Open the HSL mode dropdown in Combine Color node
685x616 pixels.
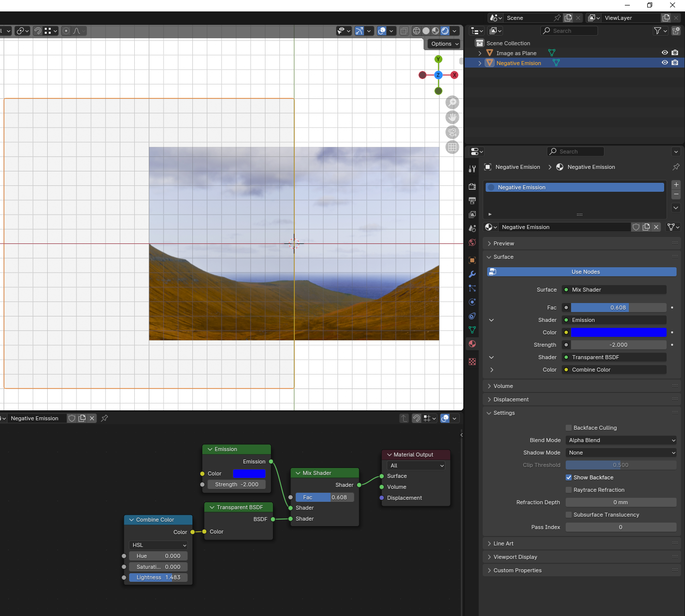(x=158, y=545)
